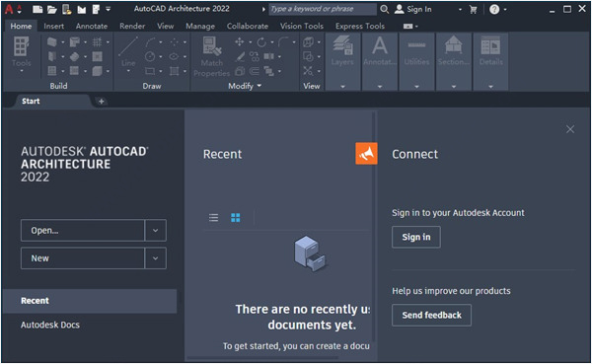This screenshot has height=364, width=592.
Task: Click Sign In in the title bar
Action: click(x=413, y=10)
